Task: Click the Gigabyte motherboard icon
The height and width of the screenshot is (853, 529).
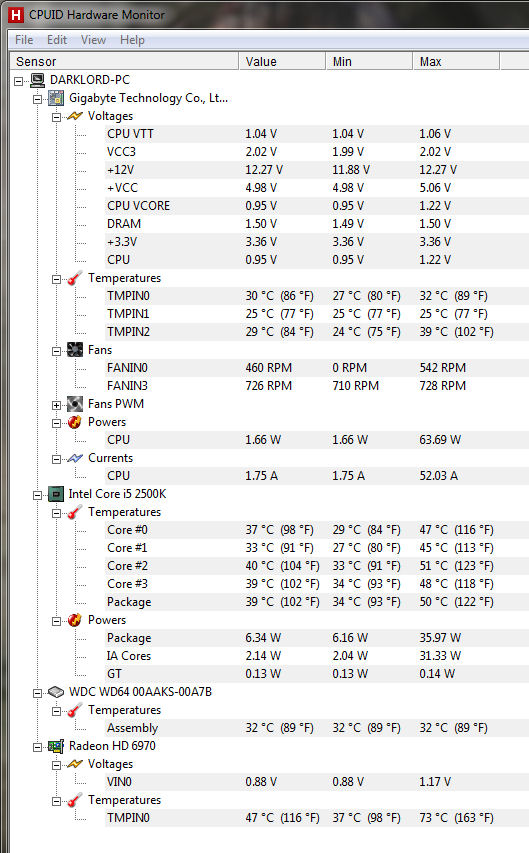Action: point(56,98)
